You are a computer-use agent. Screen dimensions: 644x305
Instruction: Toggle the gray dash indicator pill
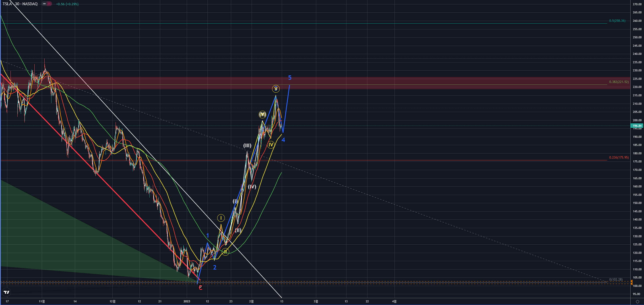(44, 4)
